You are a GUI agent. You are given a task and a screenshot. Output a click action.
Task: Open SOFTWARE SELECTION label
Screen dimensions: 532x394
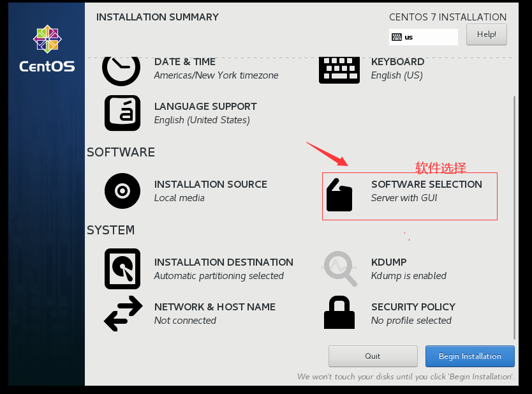(x=427, y=184)
